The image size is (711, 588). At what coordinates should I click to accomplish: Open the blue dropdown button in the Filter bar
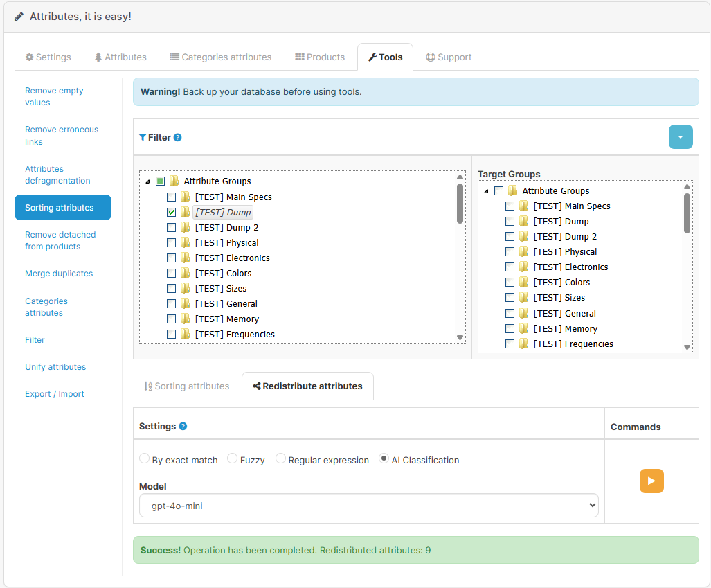pyautogui.click(x=681, y=136)
